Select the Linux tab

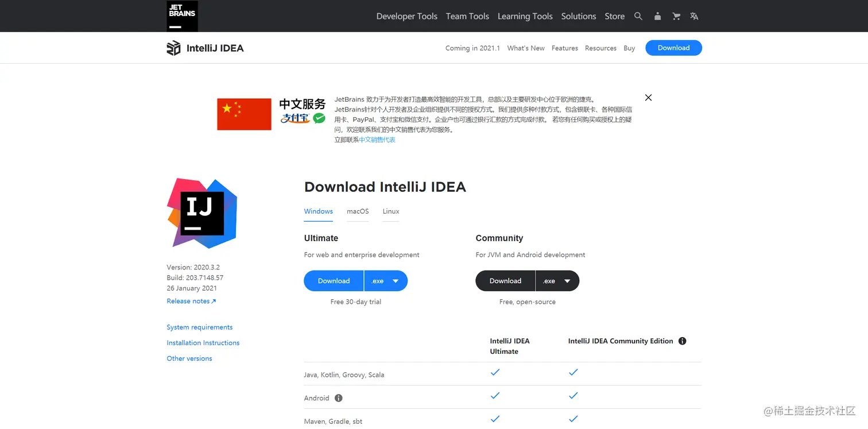coord(391,211)
